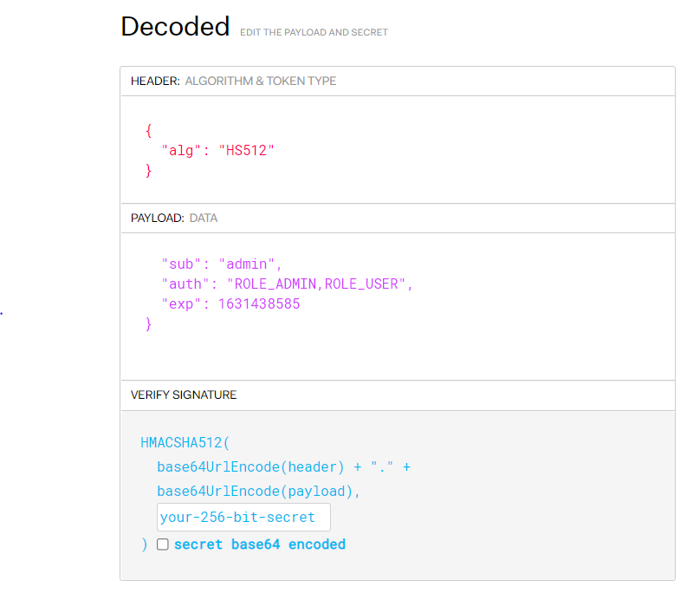
Task: Toggle the secret base64 encoded checkbox
Action: point(163,545)
